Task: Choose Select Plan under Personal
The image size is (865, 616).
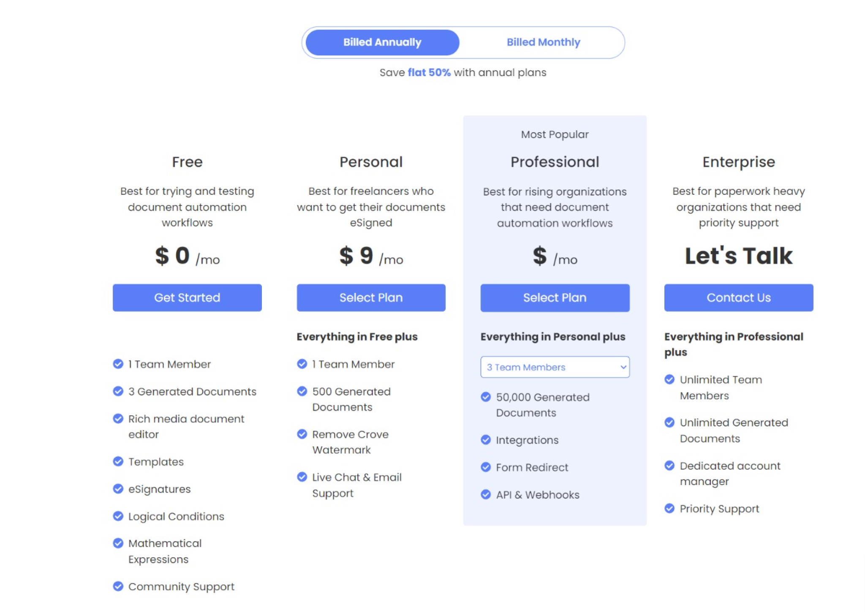Action: click(x=371, y=297)
